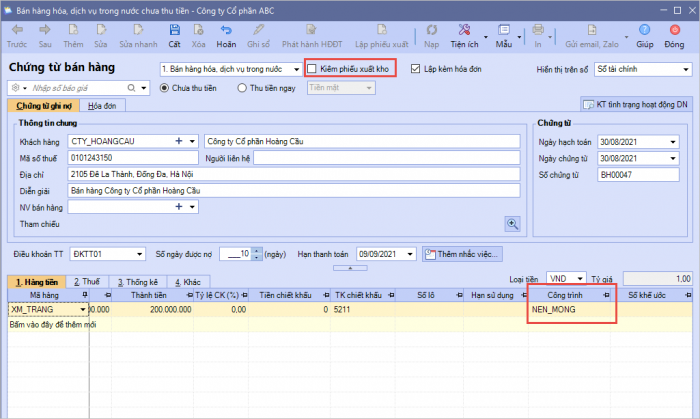This screenshot has height=419, width=700.
Task: Click the Xóa delete icon
Action: [x=199, y=31]
